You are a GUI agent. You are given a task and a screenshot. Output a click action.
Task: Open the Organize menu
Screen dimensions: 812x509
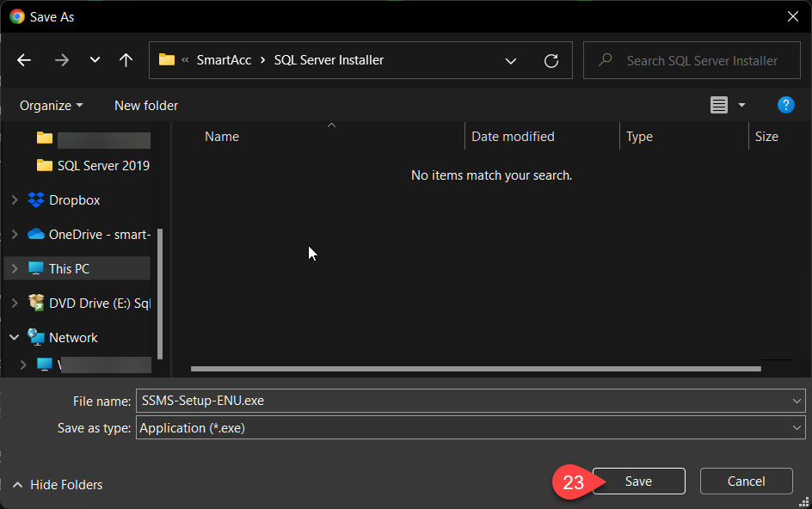click(51, 106)
